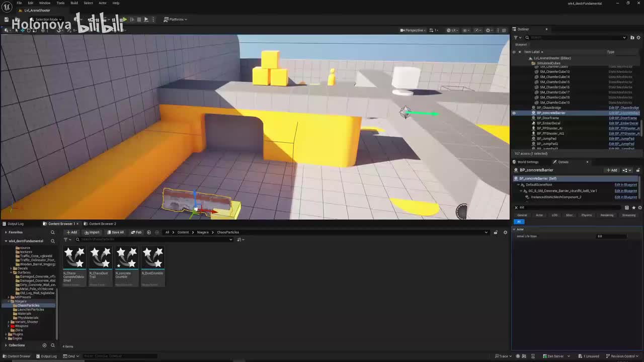Select the N_ChaosDustTrail asset thumbnail

(x=100, y=266)
